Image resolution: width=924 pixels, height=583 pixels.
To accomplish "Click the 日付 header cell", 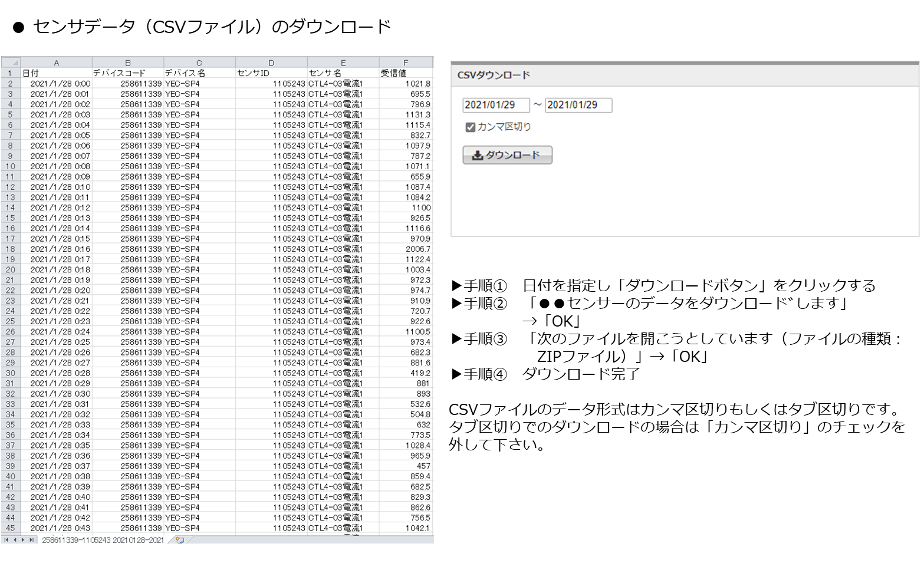I will pyautogui.click(x=56, y=73).
